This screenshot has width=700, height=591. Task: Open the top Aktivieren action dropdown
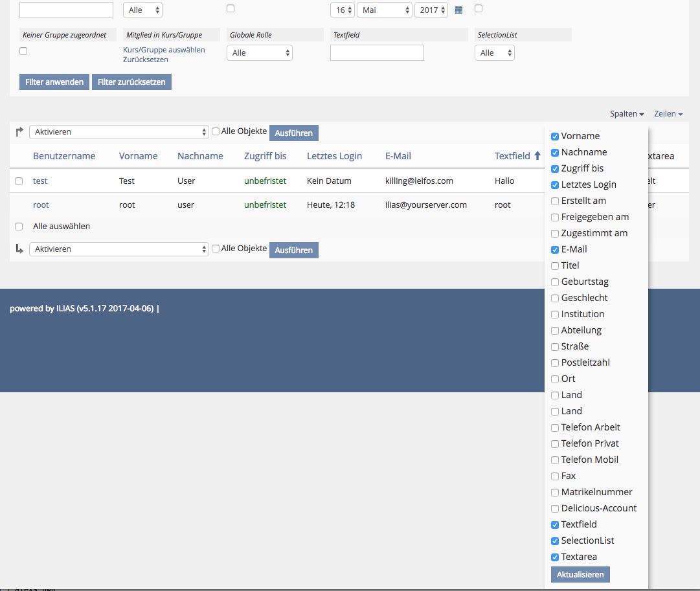coord(119,132)
